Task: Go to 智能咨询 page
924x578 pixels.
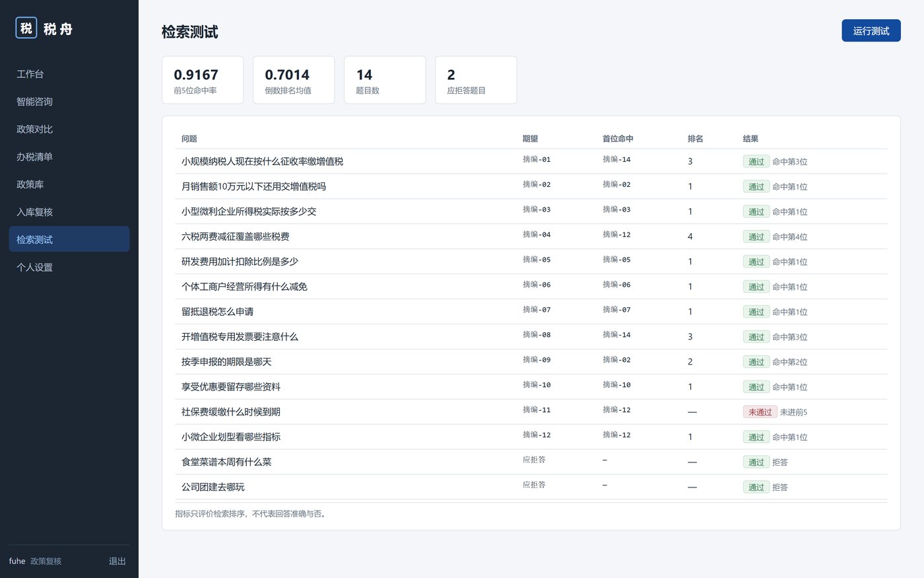Action: [69, 102]
